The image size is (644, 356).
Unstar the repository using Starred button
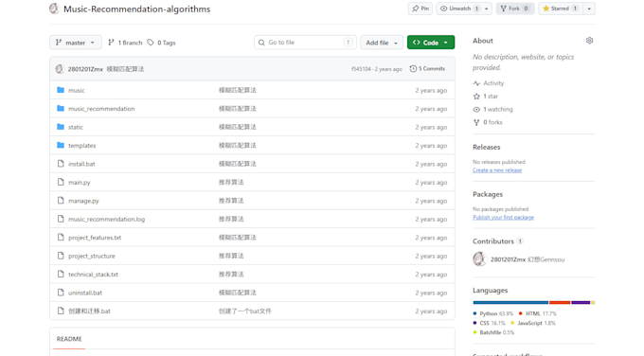click(x=561, y=9)
